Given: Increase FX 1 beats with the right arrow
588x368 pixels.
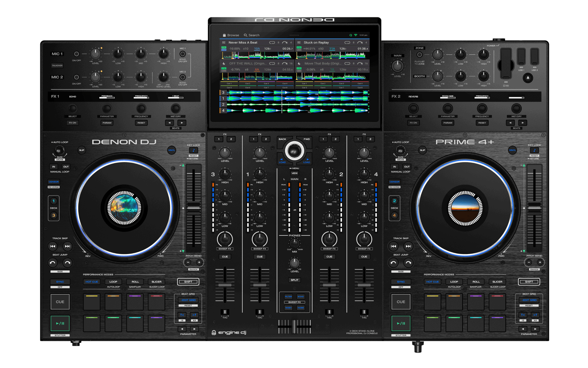Looking at the screenshot, I should pyautogui.click(x=182, y=123).
